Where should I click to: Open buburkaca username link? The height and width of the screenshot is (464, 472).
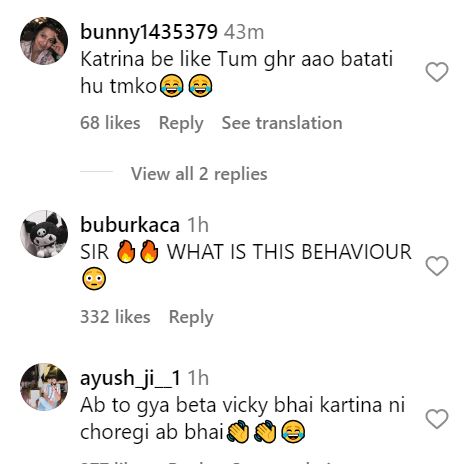(130, 225)
